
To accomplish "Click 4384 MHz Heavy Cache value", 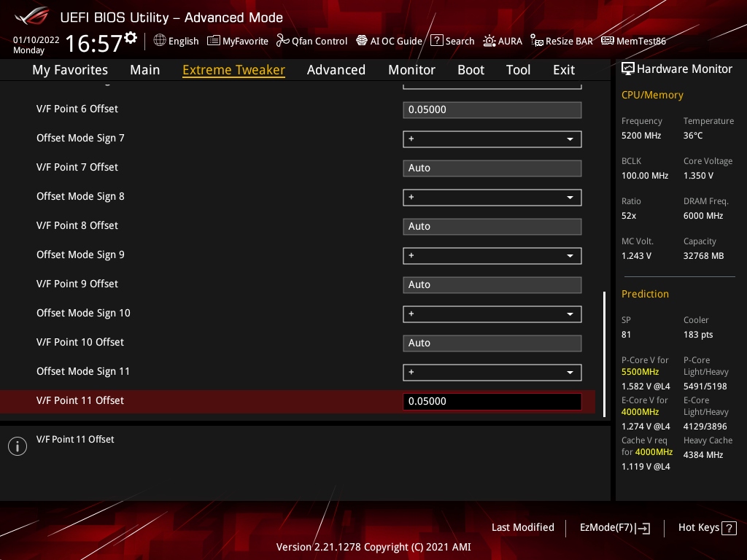I will click(x=703, y=455).
